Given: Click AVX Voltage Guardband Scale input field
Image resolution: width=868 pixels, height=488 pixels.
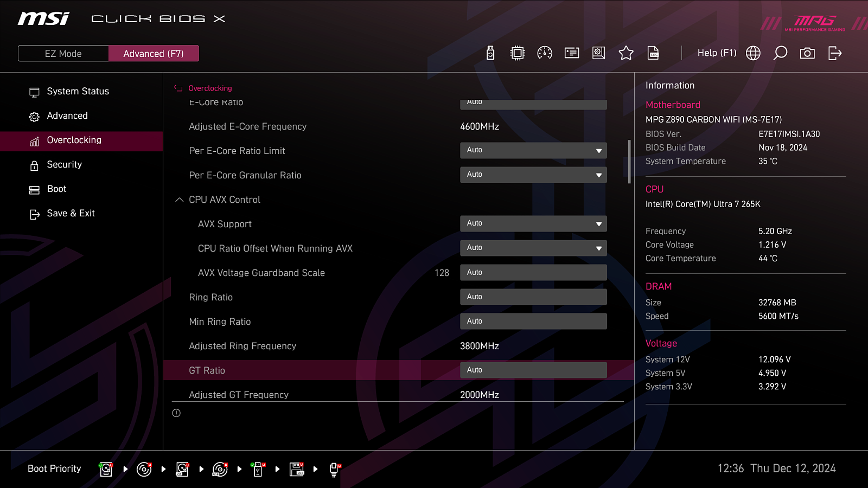Looking at the screenshot, I should click(533, 272).
